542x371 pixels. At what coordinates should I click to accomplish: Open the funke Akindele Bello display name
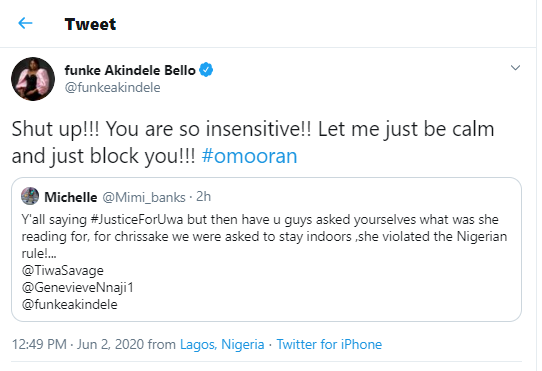130,70
